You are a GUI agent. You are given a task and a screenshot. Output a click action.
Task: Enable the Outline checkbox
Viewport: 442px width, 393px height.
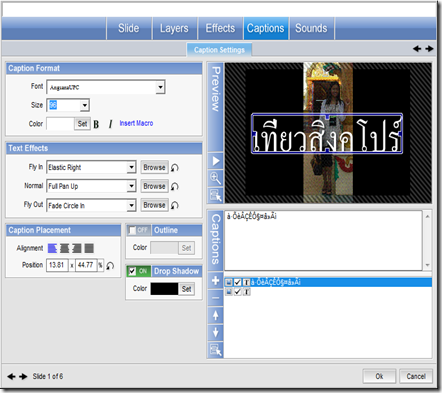pyautogui.click(x=132, y=230)
